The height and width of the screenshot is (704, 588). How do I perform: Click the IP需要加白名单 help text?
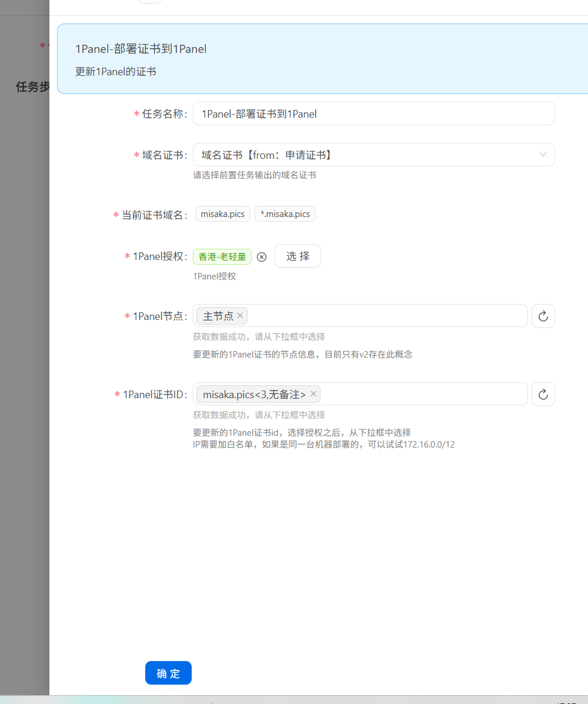(x=323, y=445)
